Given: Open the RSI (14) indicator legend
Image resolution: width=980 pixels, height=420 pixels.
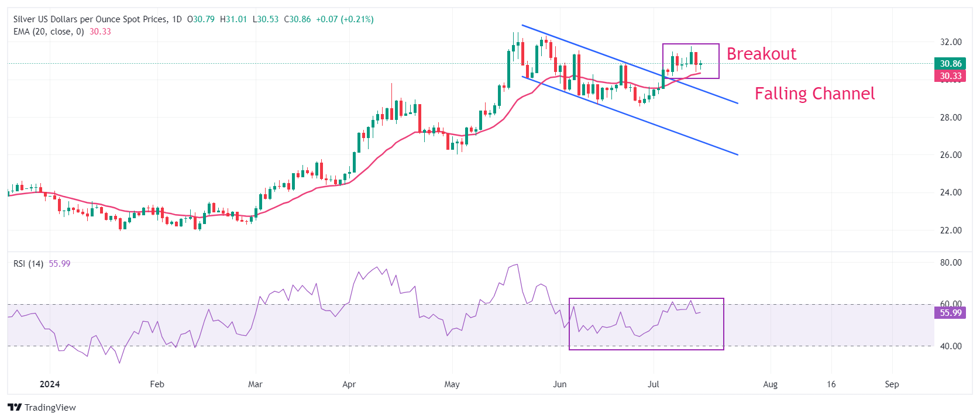Looking at the screenshot, I should [28, 264].
